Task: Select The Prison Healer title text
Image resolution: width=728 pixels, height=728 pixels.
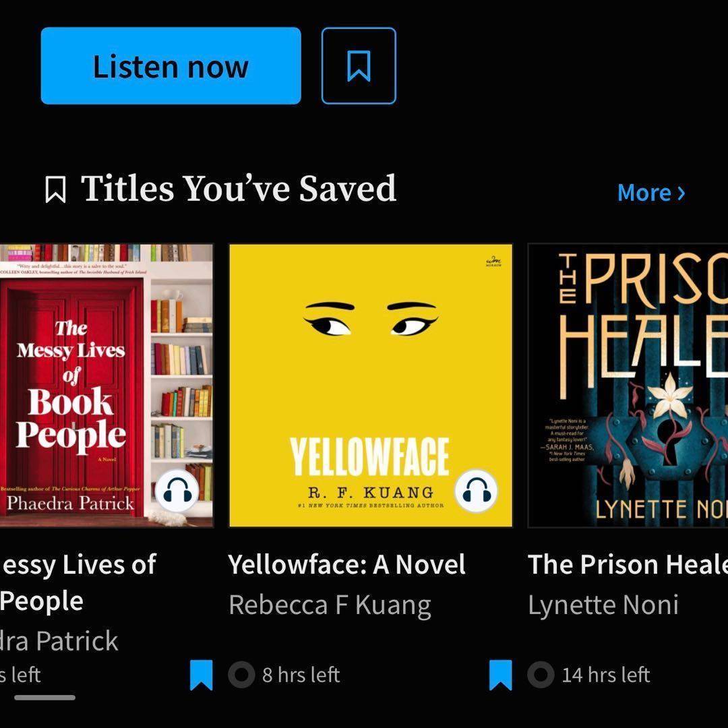Action: (x=627, y=565)
